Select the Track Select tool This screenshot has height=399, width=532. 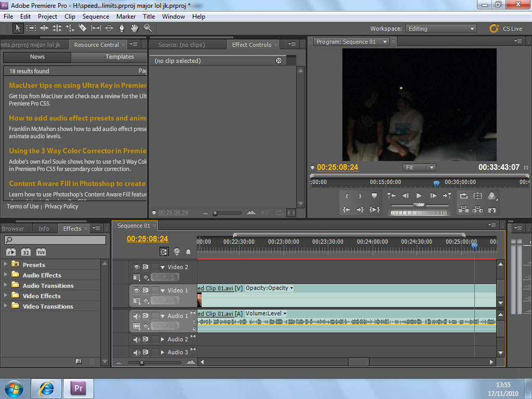pyautogui.click(x=31, y=28)
